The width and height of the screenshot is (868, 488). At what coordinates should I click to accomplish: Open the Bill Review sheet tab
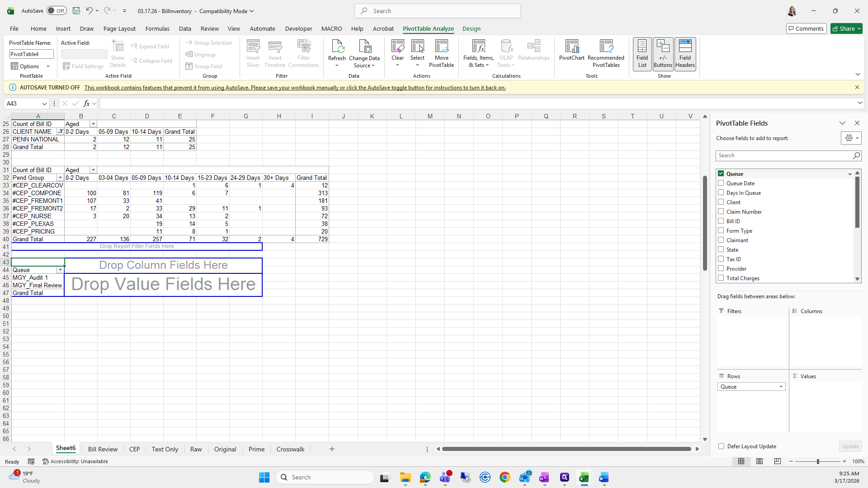pos(103,449)
